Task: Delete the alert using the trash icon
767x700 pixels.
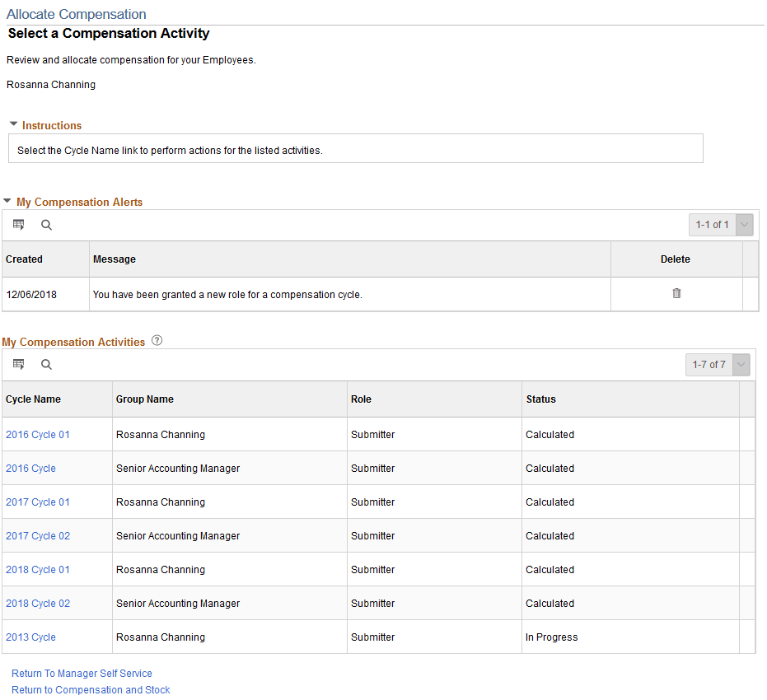Action: 676,293
